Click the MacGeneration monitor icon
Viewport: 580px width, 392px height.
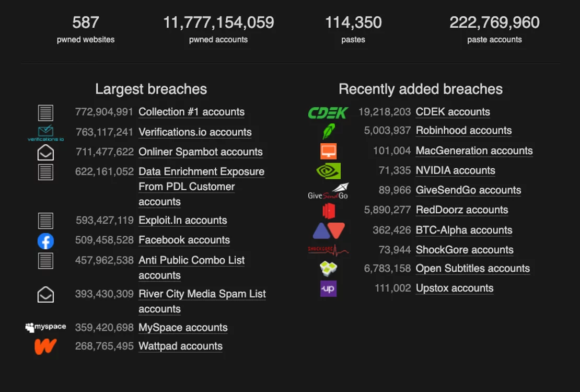coord(328,151)
